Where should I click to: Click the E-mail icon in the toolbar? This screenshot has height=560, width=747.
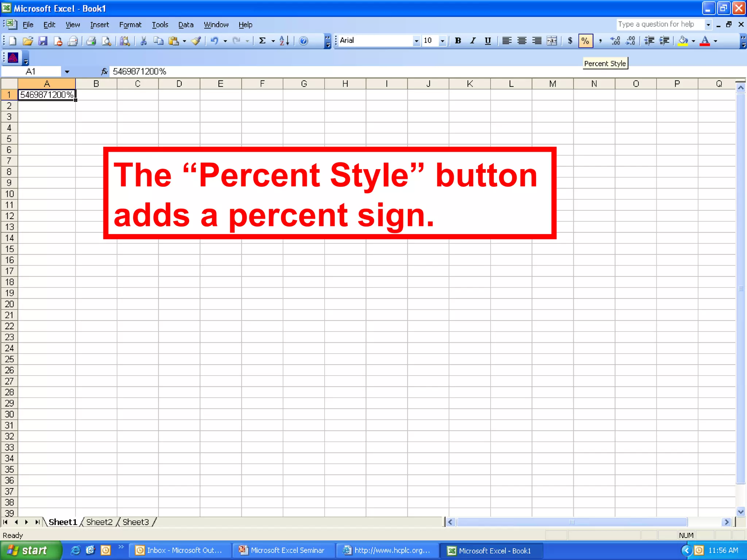coord(73,41)
